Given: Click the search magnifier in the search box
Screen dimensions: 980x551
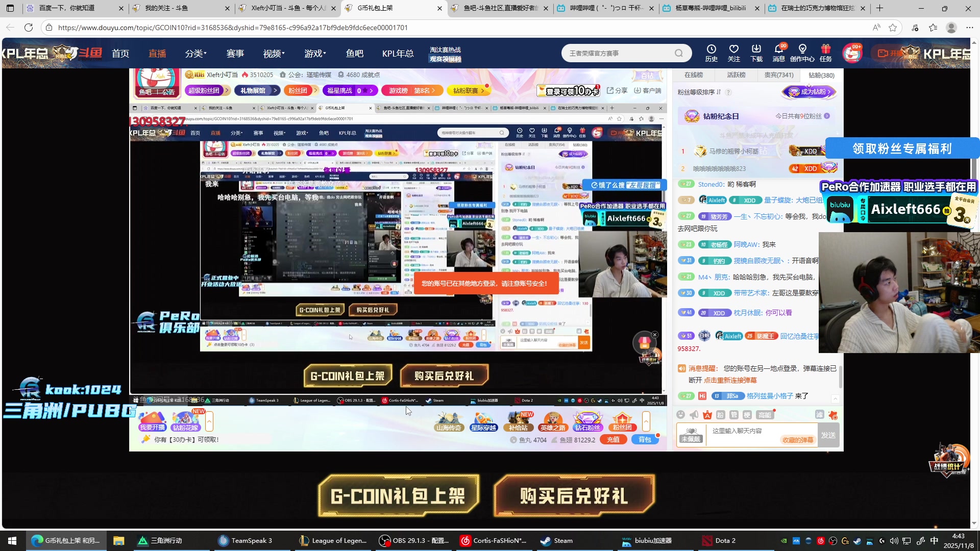Looking at the screenshot, I should tap(678, 53).
